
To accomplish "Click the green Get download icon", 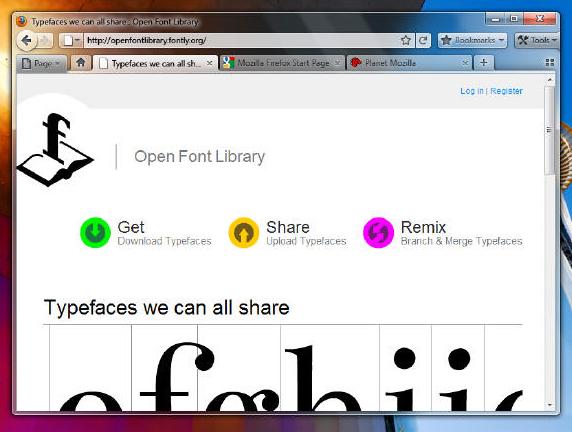I will pos(95,232).
